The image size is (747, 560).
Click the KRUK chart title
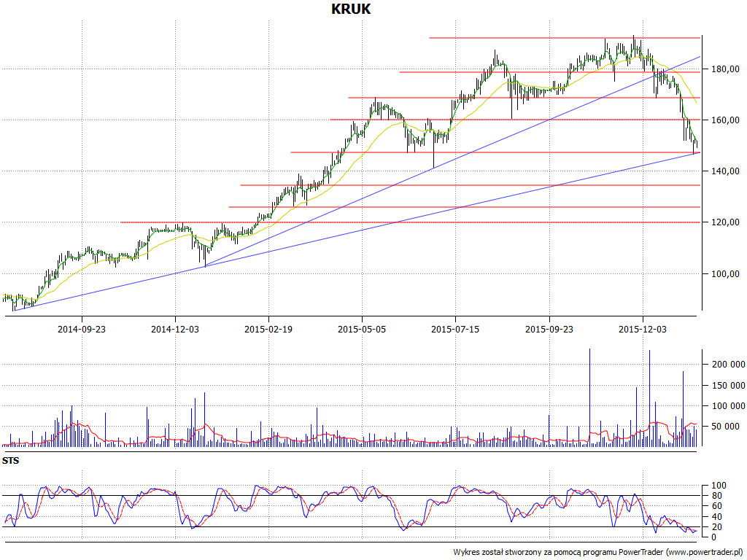coord(351,9)
